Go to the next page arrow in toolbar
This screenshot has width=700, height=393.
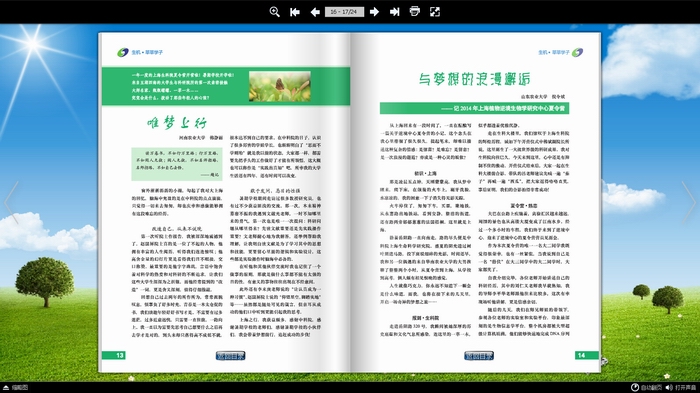pos(374,12)
